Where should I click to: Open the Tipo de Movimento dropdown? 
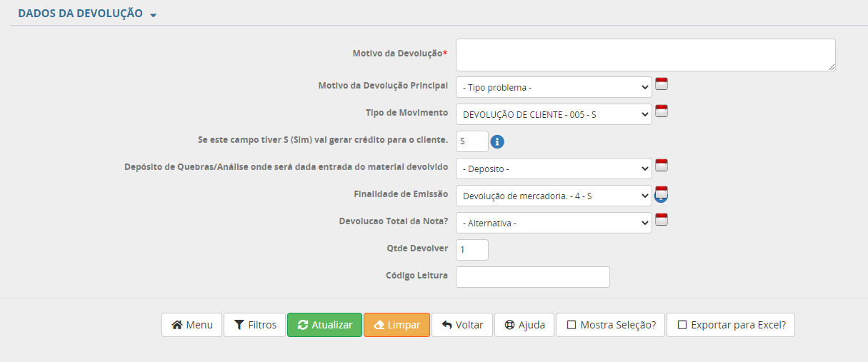554,114
